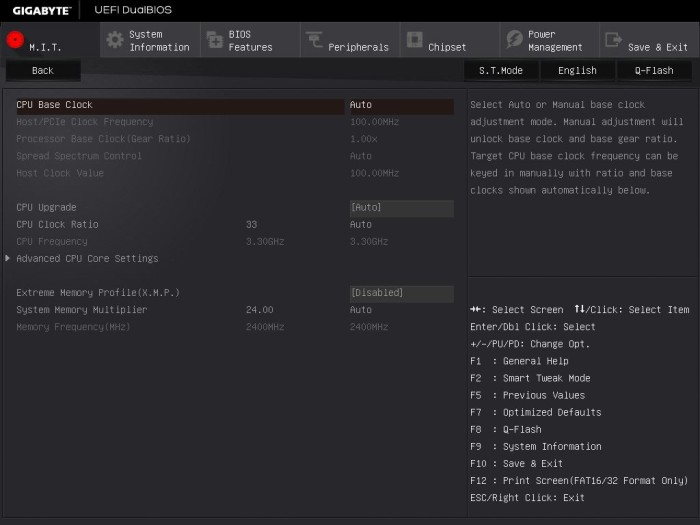700x525 pixels.
Task: Open System Information via gear icon
Action: pos(115,40)
